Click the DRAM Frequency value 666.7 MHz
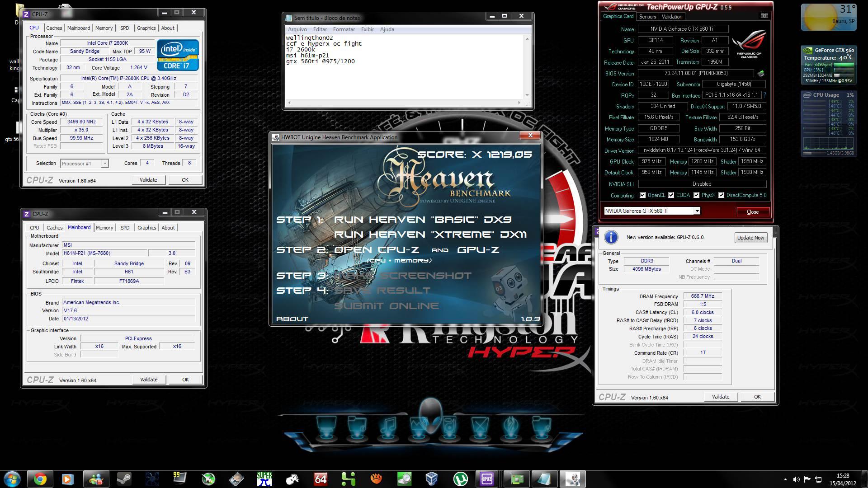This screenshot has height=488, width=868. 703,296
